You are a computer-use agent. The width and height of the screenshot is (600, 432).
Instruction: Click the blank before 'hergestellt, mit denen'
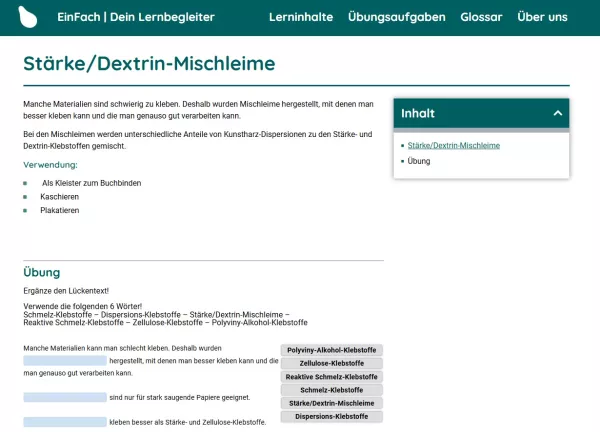click(65, 360)
